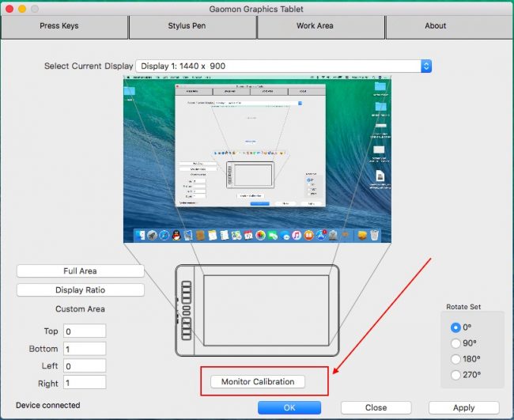The image size is (514, 420).
Task: Choose the 180° rotation radio button
Action: click(455, 359)
